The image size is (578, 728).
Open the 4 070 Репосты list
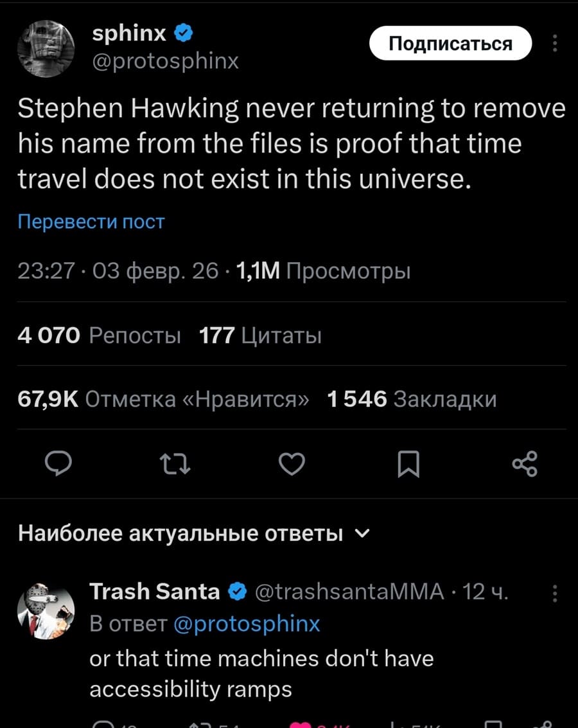point(100,335)
